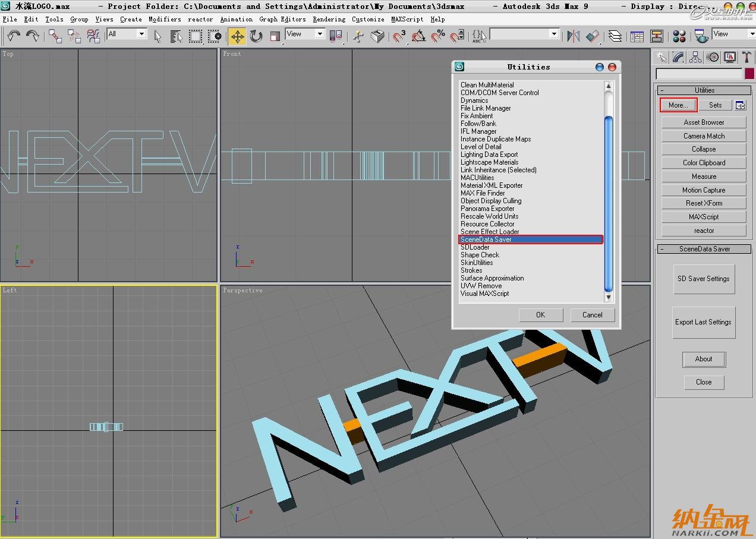This screenshot has height=539, width=756.
Task: Click the dark red object color swatch
Action: coord(749,74)
